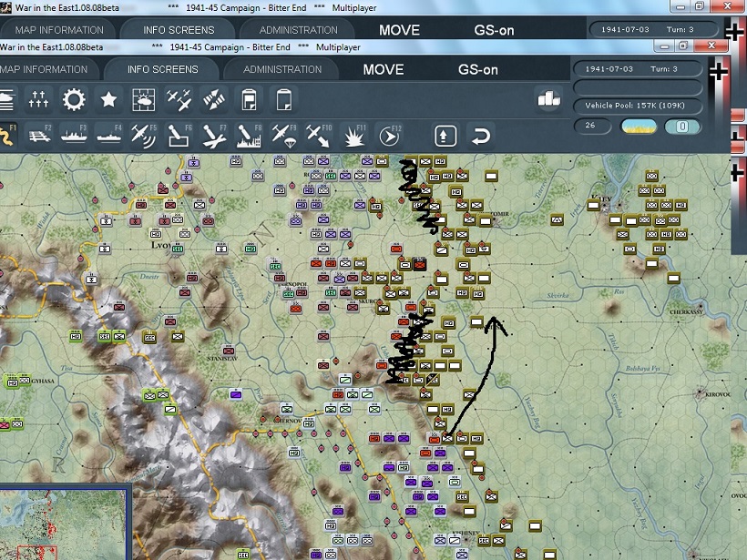
Task: Click 'Vehicle Pool: 157K (109K)' readout
Action: tap(638, 106)
